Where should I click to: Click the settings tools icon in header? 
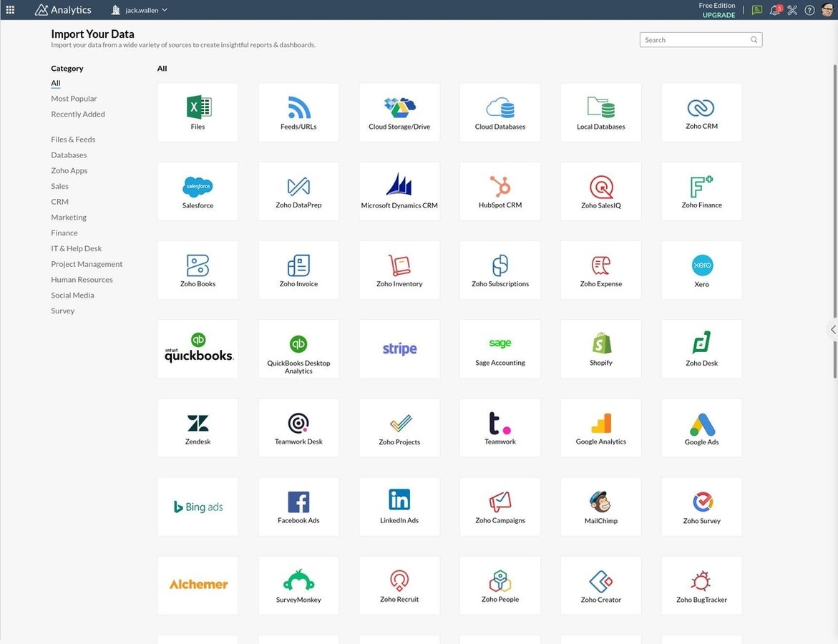pyautogui.click(x=792, y=10)
